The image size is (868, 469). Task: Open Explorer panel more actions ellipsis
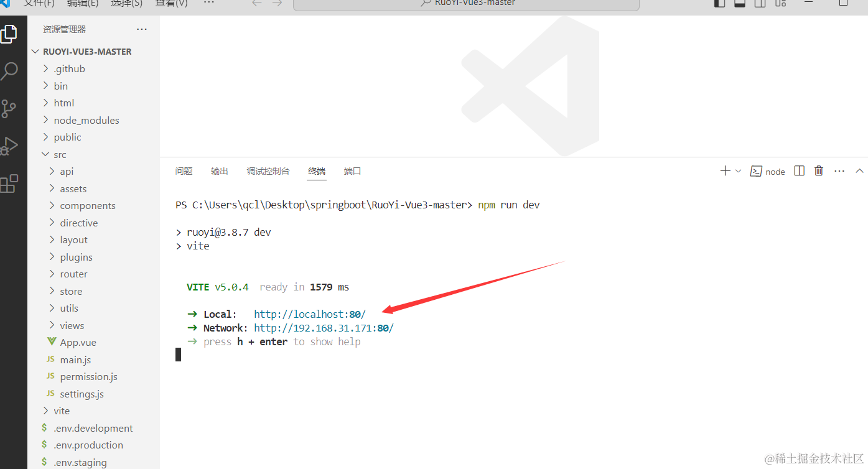142,29
